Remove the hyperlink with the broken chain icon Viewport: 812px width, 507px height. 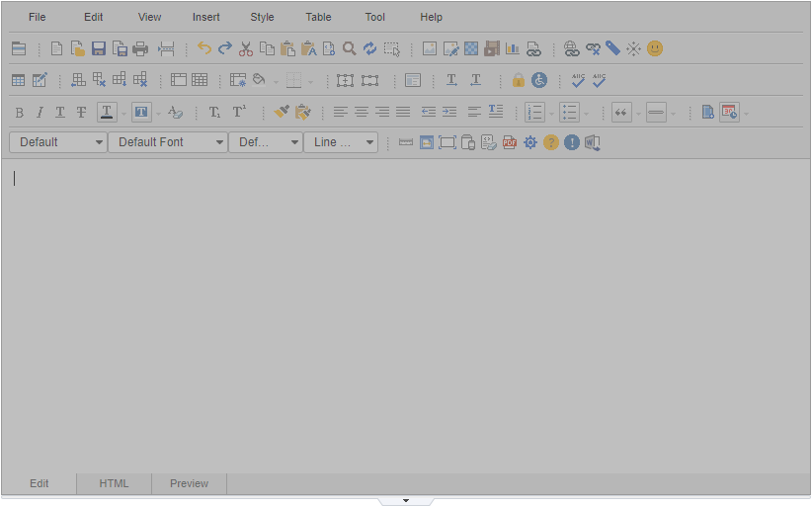593,48
